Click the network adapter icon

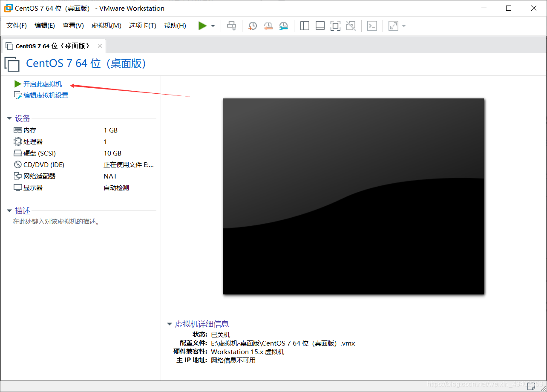pyautogui.click(x=17, y=176)
